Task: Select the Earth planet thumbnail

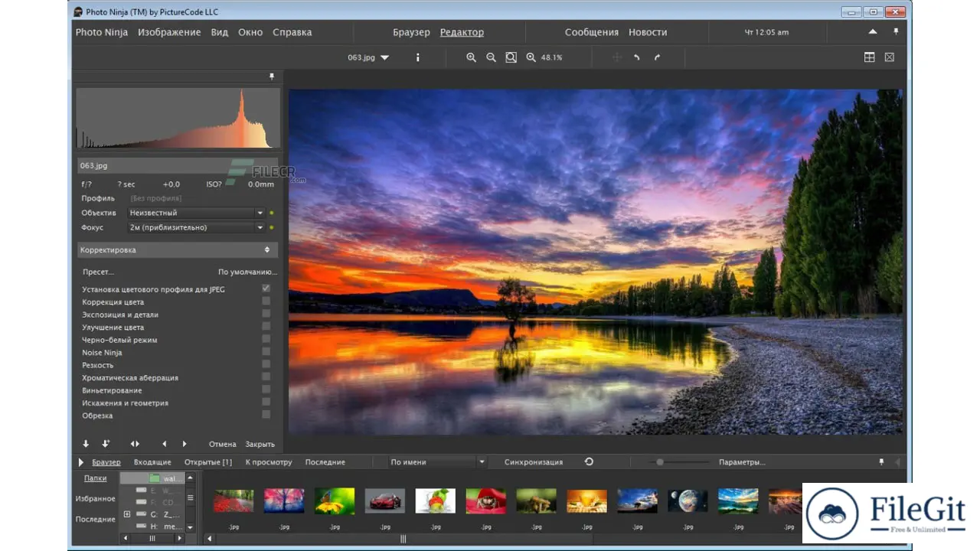Action: pyautogui.click(x=688, y=501)
